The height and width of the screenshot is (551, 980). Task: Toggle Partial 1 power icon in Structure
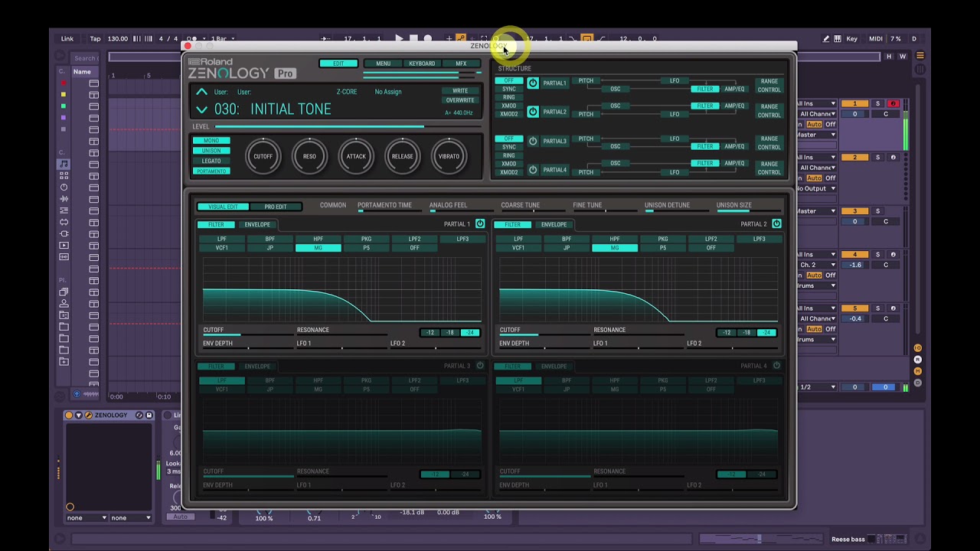pyautogui.click(x=533, y=83)
